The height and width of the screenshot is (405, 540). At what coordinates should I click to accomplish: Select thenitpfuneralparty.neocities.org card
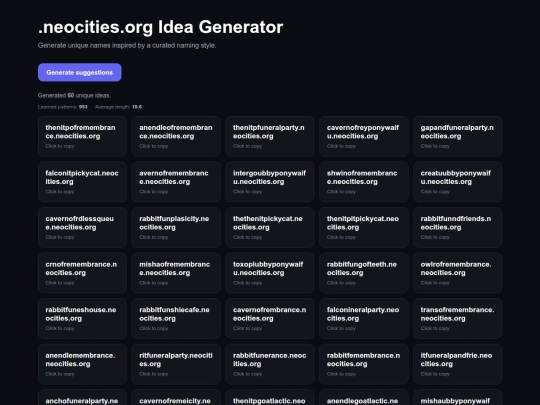[x=270, y=136]
